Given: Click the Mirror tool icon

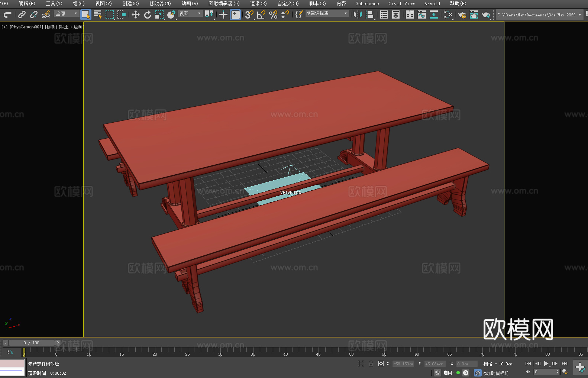Looking at the screenshot, I should [x=358, y=14].
